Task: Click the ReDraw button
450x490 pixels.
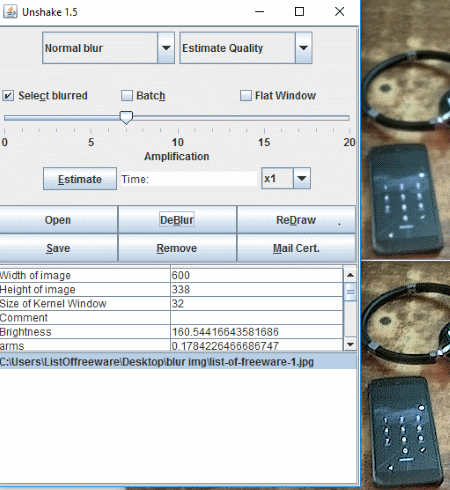Action: (x=296, y=220)
